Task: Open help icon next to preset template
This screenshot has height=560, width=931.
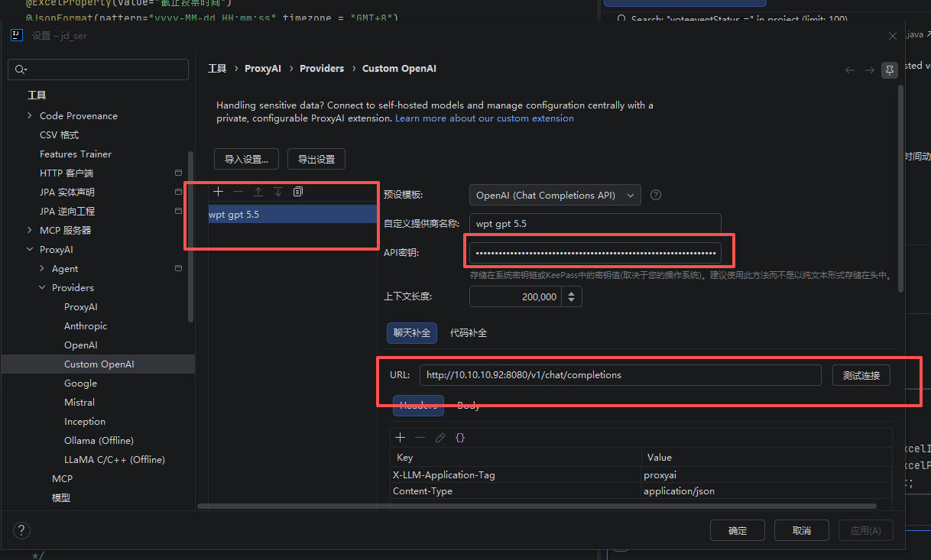Action: 656,195
